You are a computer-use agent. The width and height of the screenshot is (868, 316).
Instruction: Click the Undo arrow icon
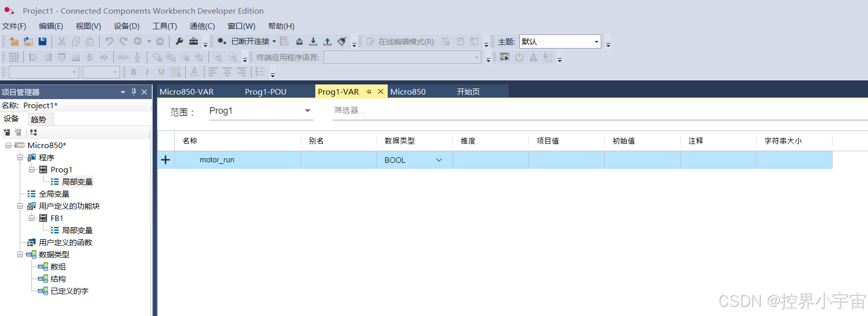[x=109, y=41]
